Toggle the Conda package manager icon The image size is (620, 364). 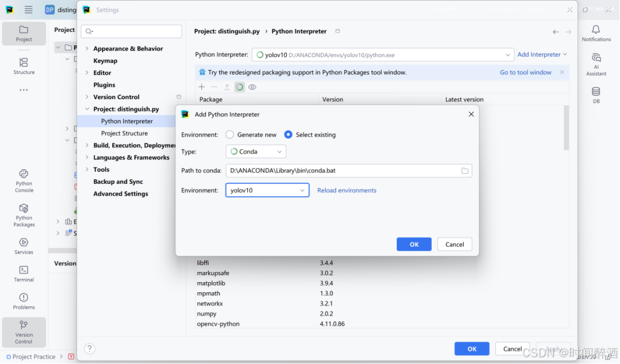click(x=239, y=87)
